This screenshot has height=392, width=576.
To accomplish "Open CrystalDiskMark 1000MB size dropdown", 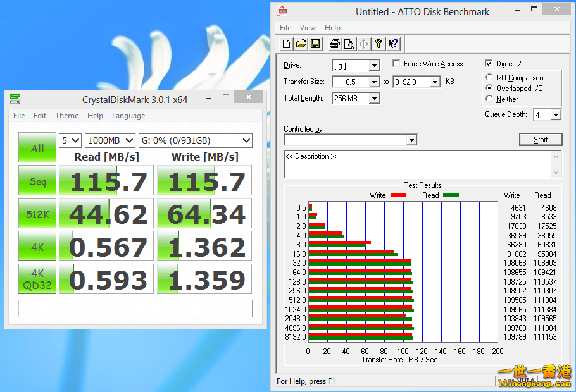I will [x=110, y=140].
